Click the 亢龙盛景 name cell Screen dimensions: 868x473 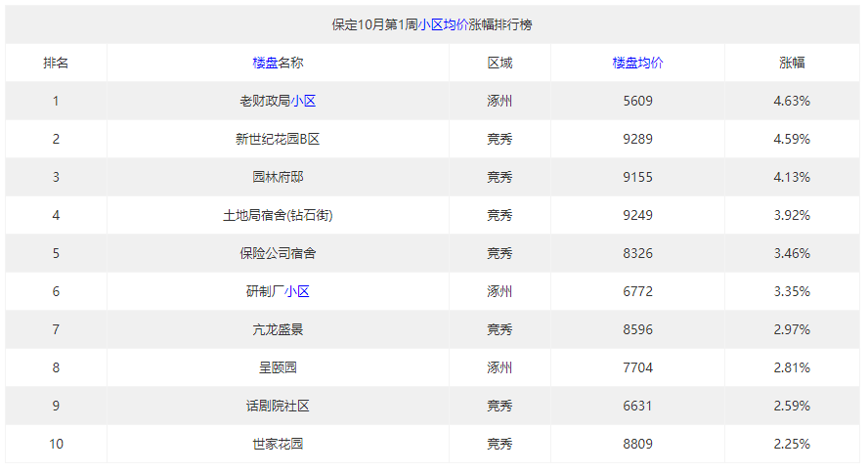point(278,330)
